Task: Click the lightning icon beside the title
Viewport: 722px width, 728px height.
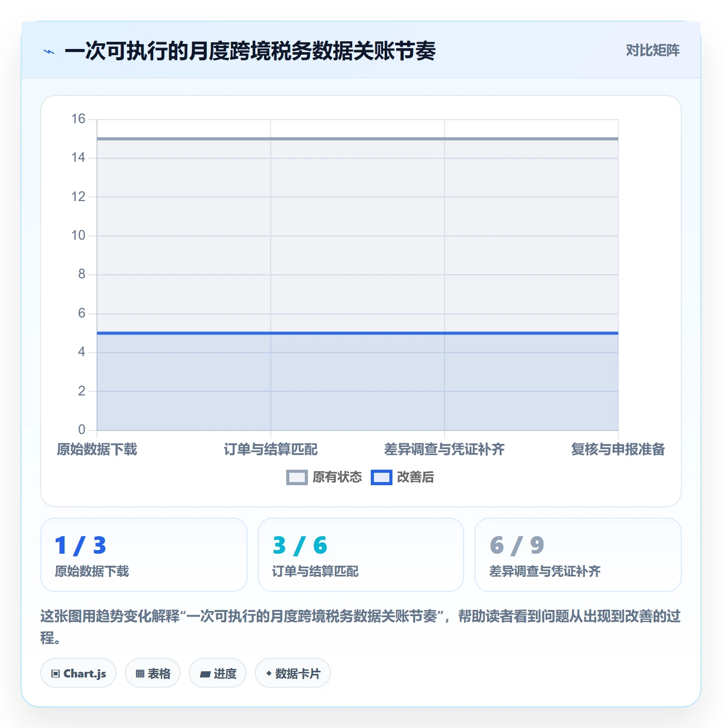Action: [x=49, y=51]
